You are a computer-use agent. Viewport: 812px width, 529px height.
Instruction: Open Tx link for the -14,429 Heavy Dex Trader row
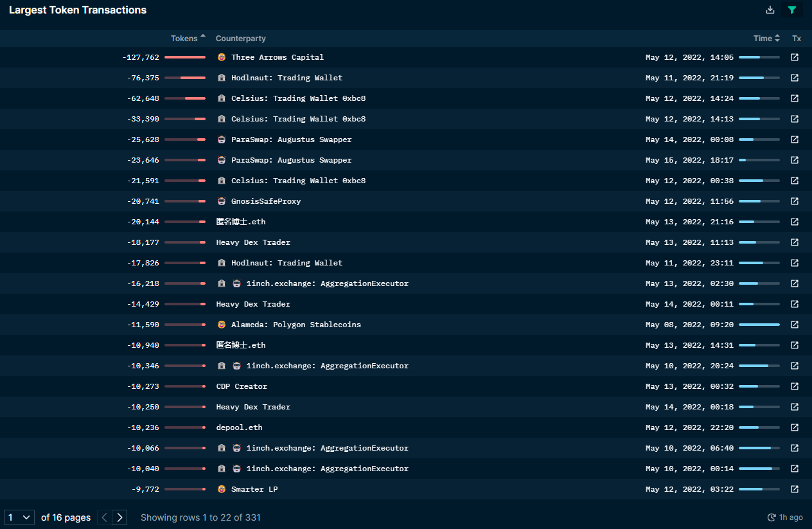795,304
